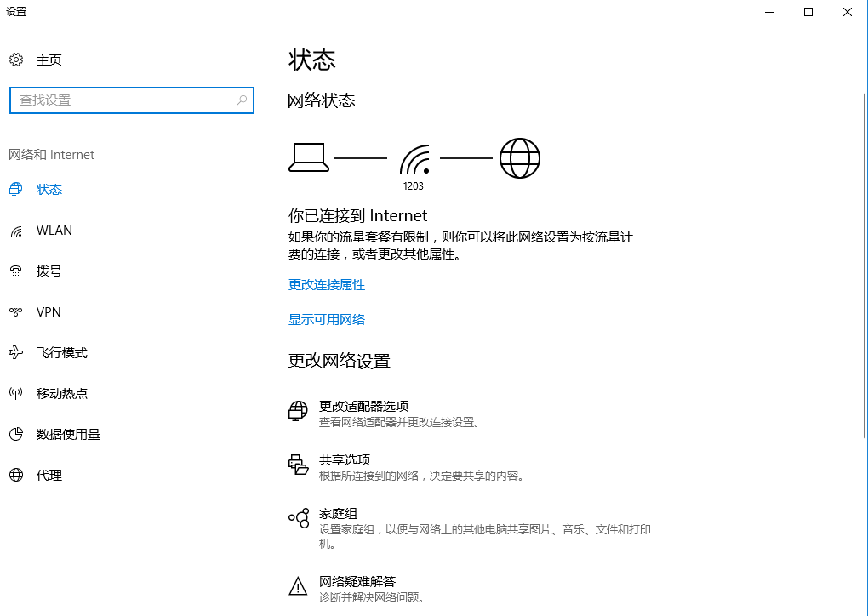The image size is (868, 616).
Task: Click the search magnifier icon
Action: coord(242,100)
